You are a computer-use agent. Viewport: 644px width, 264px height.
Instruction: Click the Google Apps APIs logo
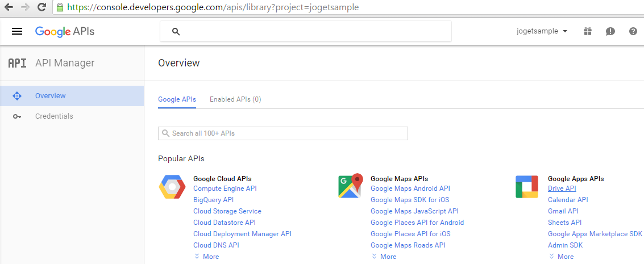[x=526, y=187]
